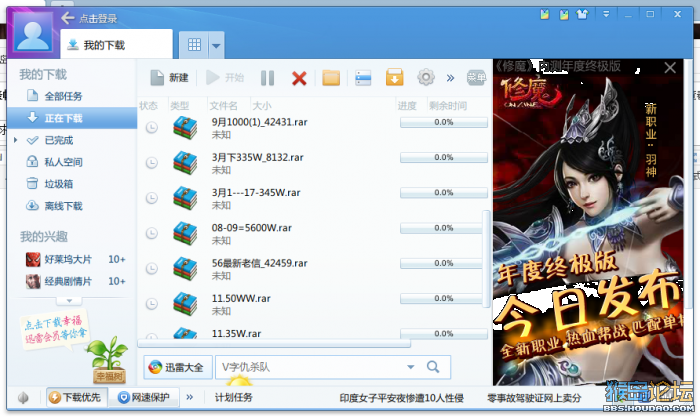
Task: Click the orange download-box icon
Action: point(395,78)
